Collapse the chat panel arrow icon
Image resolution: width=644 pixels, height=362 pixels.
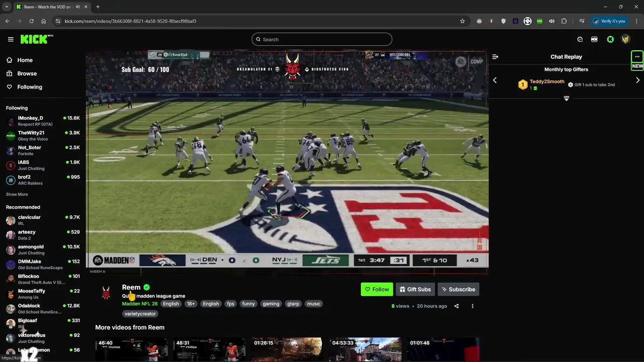point(495,57)
